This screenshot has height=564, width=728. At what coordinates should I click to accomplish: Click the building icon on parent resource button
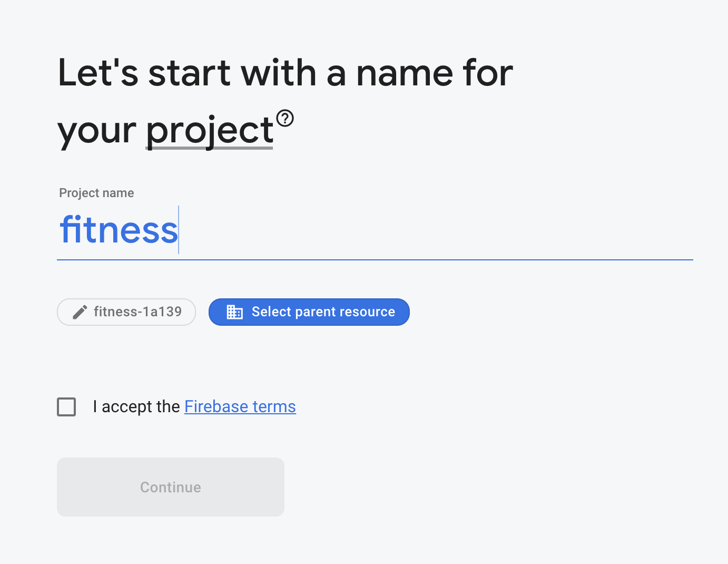pos(235,312)
